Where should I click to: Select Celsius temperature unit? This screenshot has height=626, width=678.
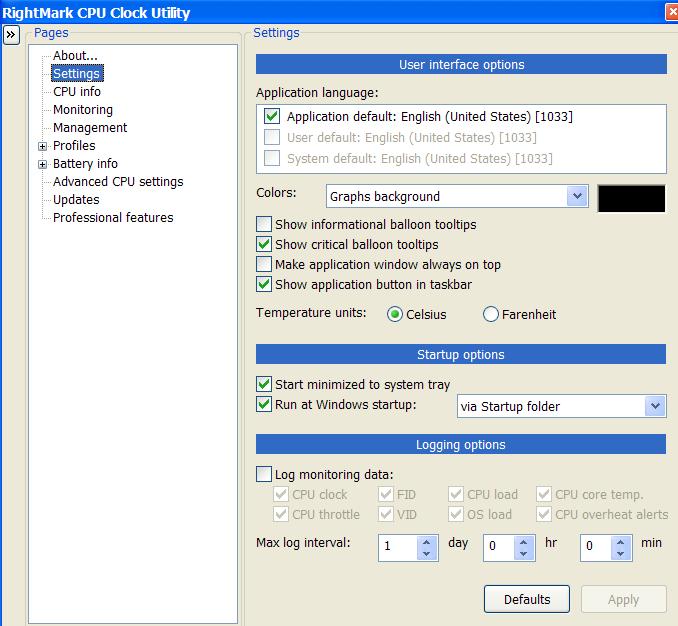(x=395, y=314)
